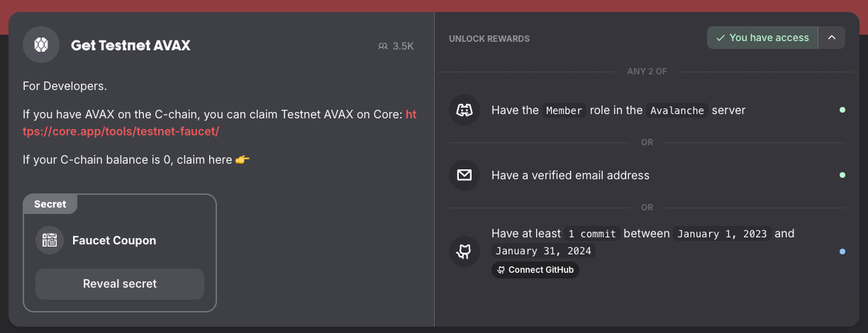Click the 3.5K member count
The height and width of the screenshot is (333, 868).
point(403,46)
